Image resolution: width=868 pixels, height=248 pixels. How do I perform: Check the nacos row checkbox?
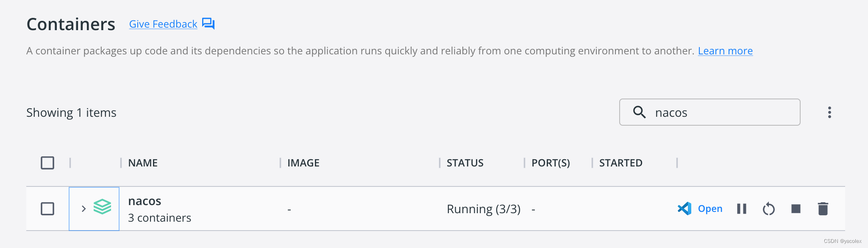[x=47, y=209]
